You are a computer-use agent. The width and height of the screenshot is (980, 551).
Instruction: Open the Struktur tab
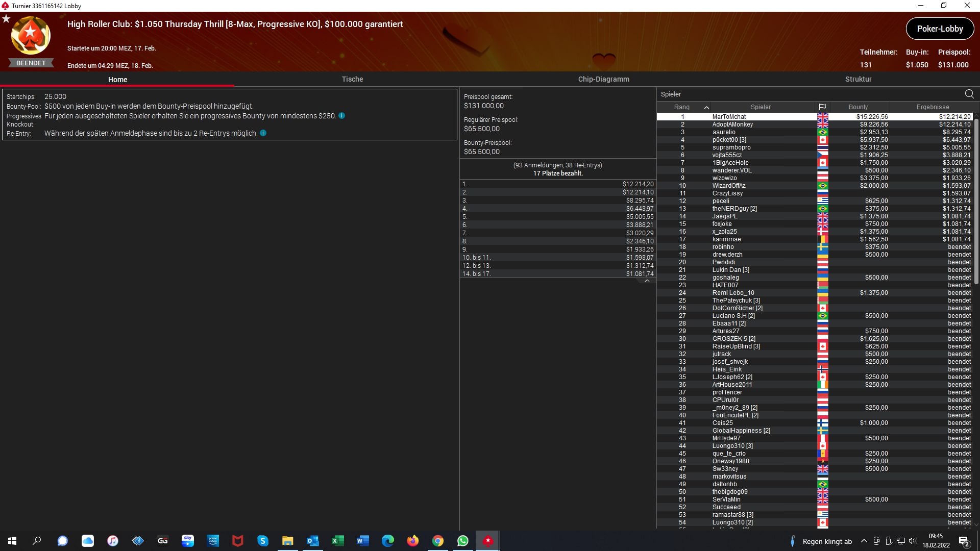858,79
